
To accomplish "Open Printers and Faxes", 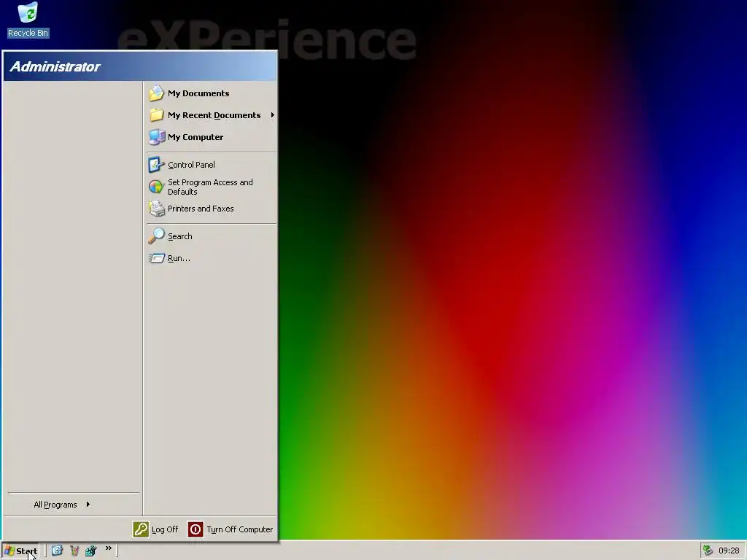I will [212, 209].
